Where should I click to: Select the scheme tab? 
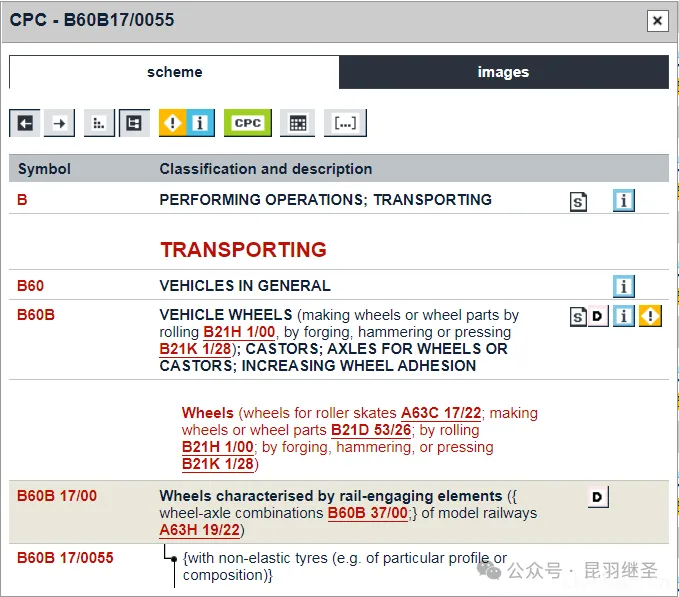[x=174, y=72]
